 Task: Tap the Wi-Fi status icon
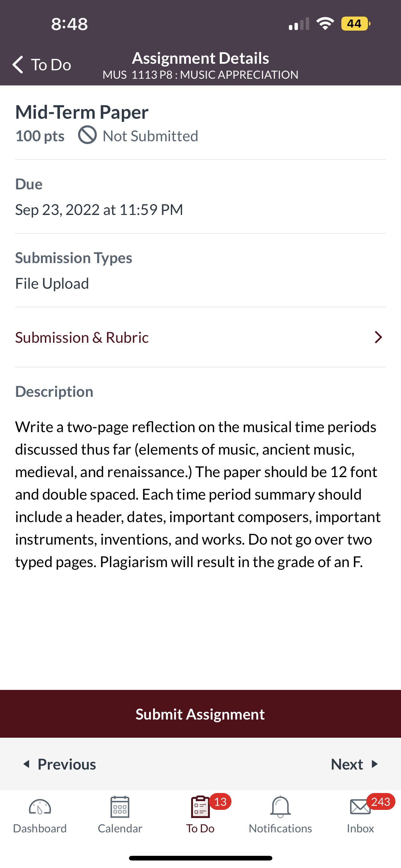click(x=325, y=23)
